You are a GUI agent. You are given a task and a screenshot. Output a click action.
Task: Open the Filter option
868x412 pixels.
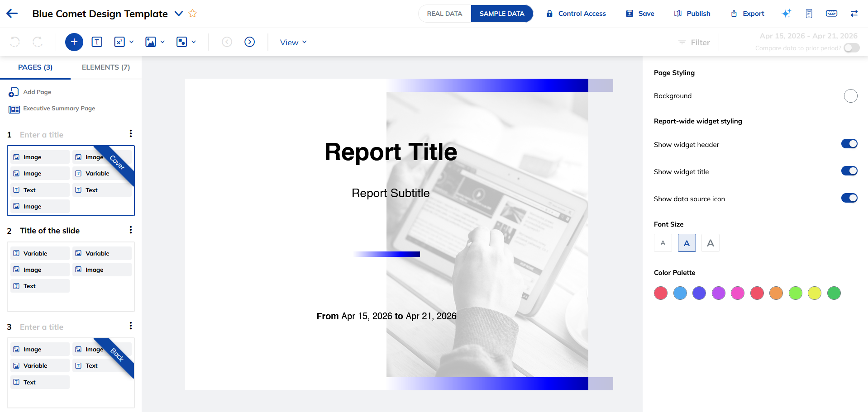(694, 43)
